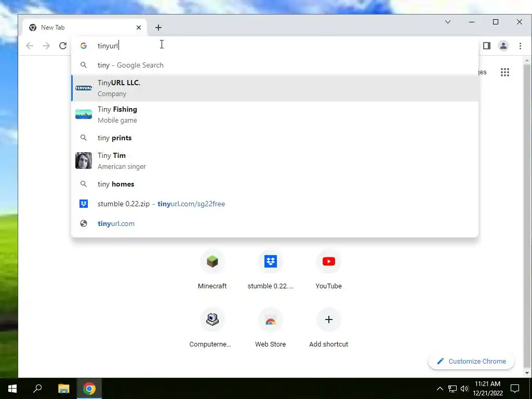
Task: Open the YouTube shortcut
Action: 328,270
